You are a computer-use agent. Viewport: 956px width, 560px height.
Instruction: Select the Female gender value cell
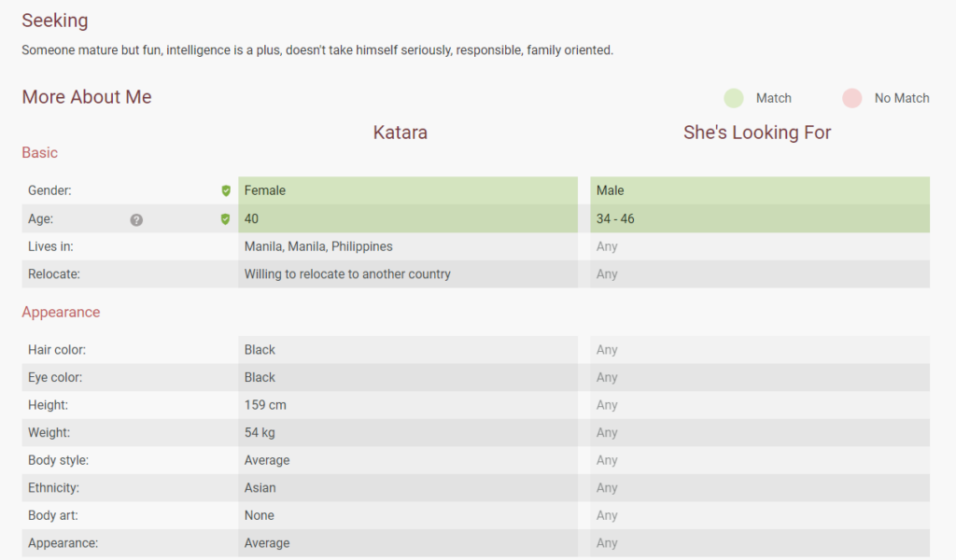265,190
